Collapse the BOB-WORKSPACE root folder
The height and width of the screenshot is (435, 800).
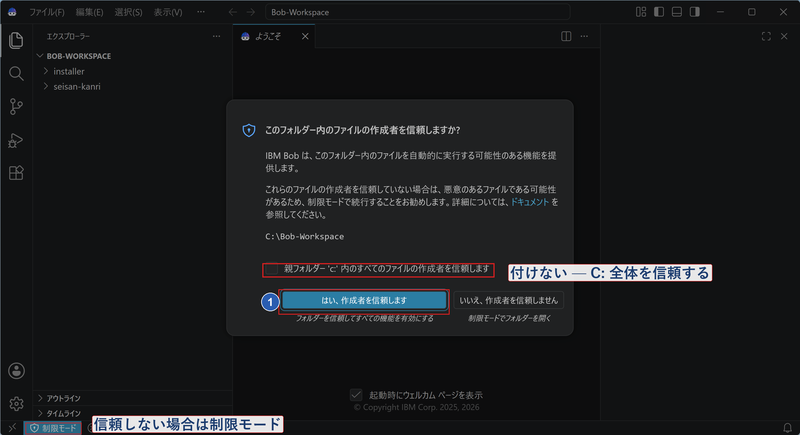click(x=40, y=56)
